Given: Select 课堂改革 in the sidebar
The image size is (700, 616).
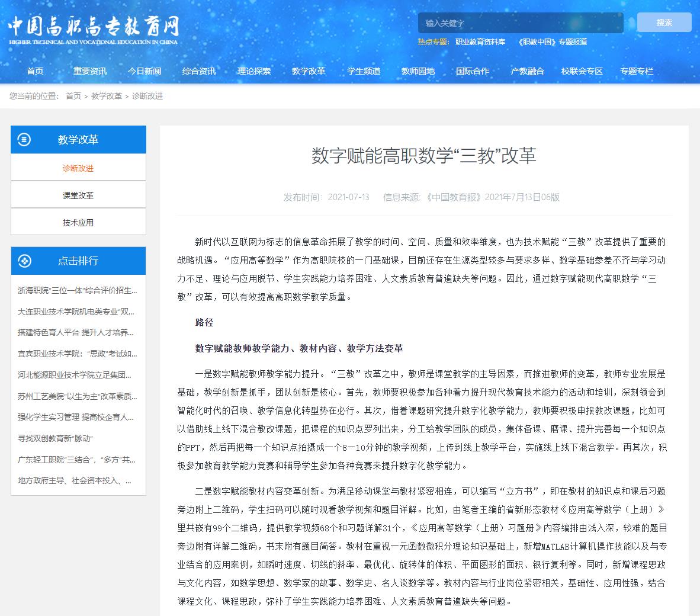Looking at the screenshot, I should pos(78,195).
